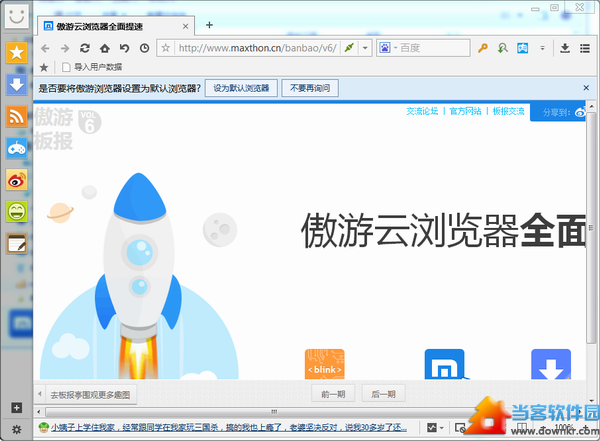Screen dimensions: 600x441
Task: Click the 不要再询问 button
Action: click(310, 88)
